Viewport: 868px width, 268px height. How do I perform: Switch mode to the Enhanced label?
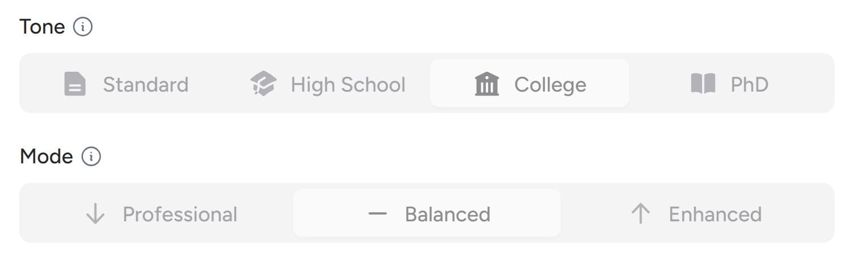(715, 215)
